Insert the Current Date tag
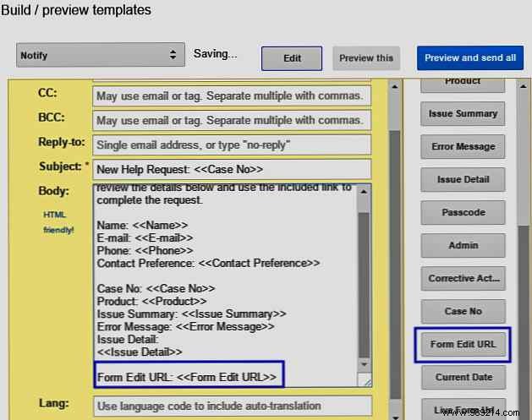The width and height of the screenshot is (532, 420). click(463, 378)
